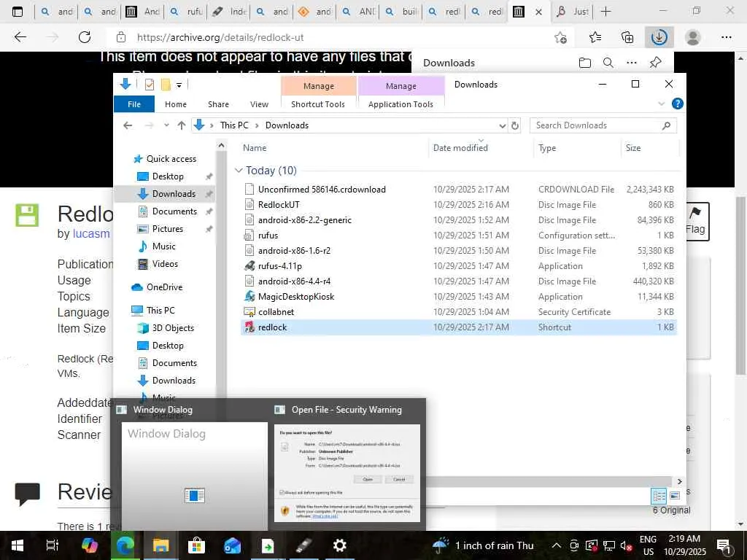
Task: Open recent locations dropdown in Explorer
Action: (166, 125)
